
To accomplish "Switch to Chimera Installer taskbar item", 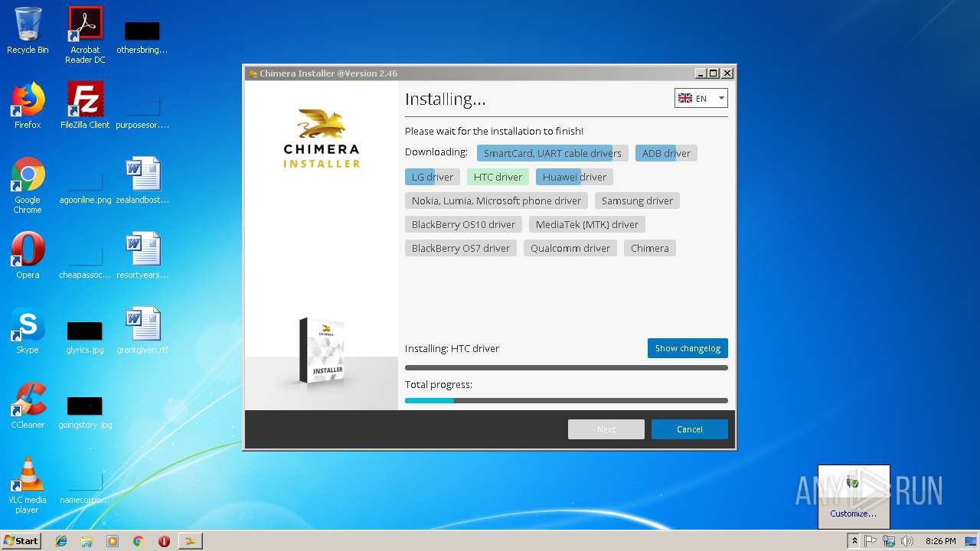I will point(190,541).
